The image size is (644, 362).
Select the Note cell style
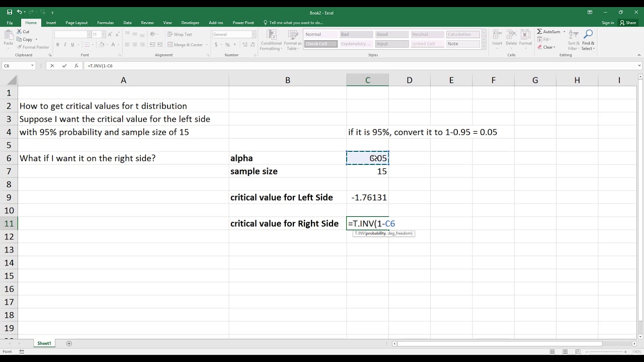click(462, 44)
